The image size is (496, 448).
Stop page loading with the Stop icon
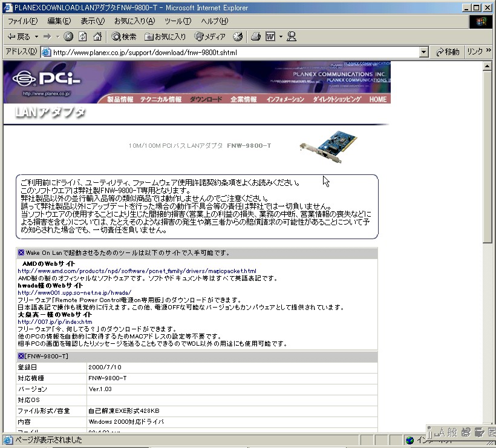[x=68, y=37]
